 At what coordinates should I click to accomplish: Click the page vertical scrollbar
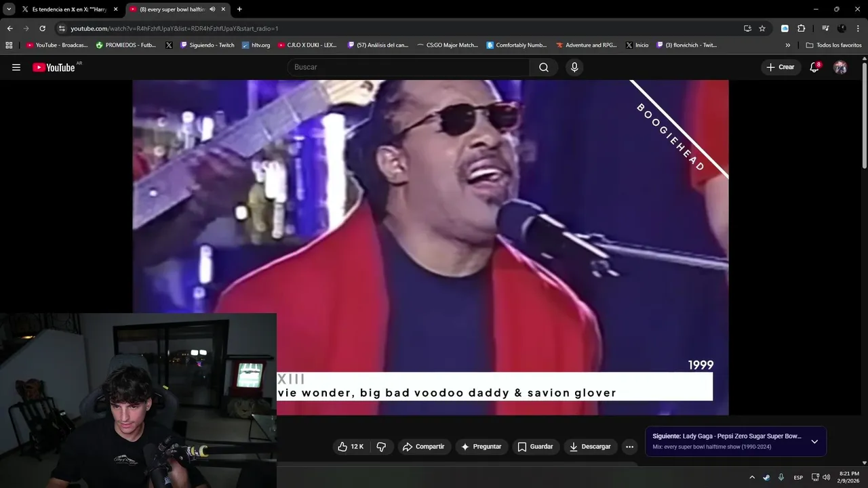click(x=864, y=115)
